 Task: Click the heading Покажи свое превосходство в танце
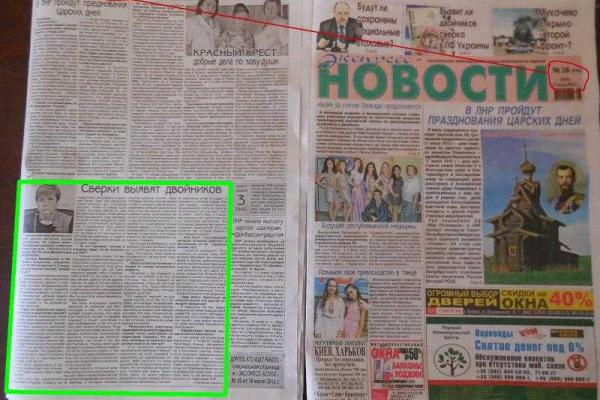tap(367, 273)
